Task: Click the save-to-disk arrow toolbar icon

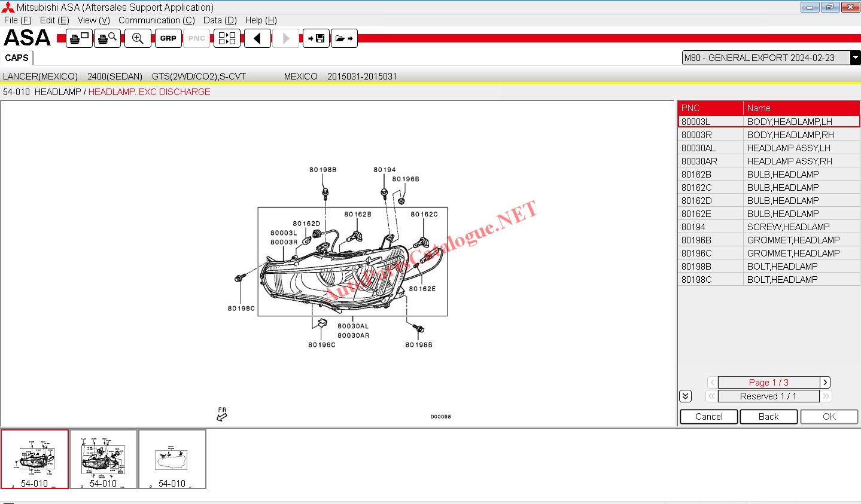Action: 316,38
